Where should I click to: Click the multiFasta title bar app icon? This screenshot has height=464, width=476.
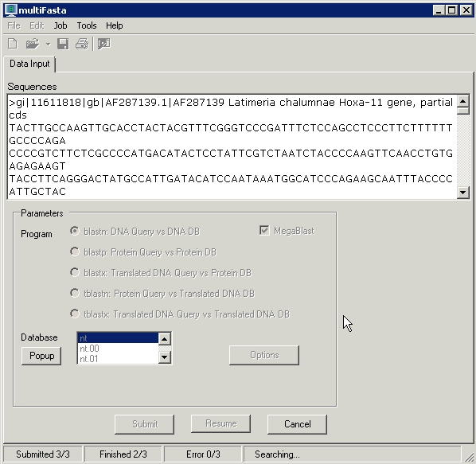[11, 10]
